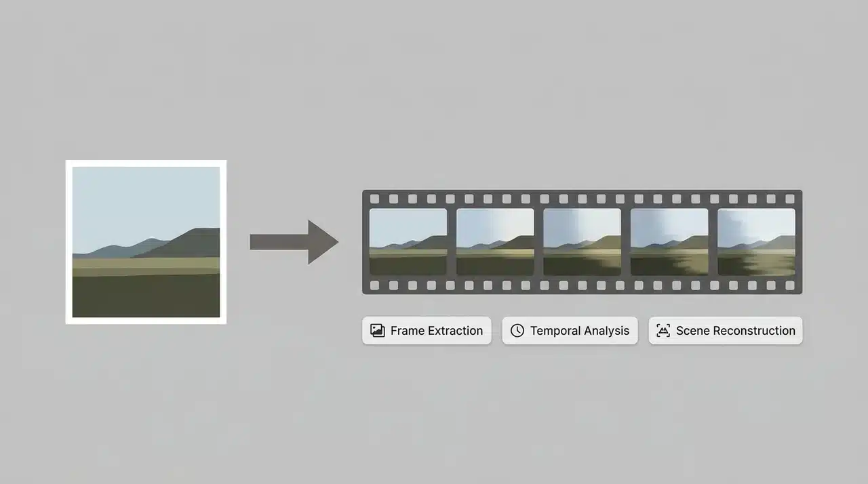Select the second filmstrip frame
The height and width of the screenshot is (484, 868).
click(x=495, y=241)
